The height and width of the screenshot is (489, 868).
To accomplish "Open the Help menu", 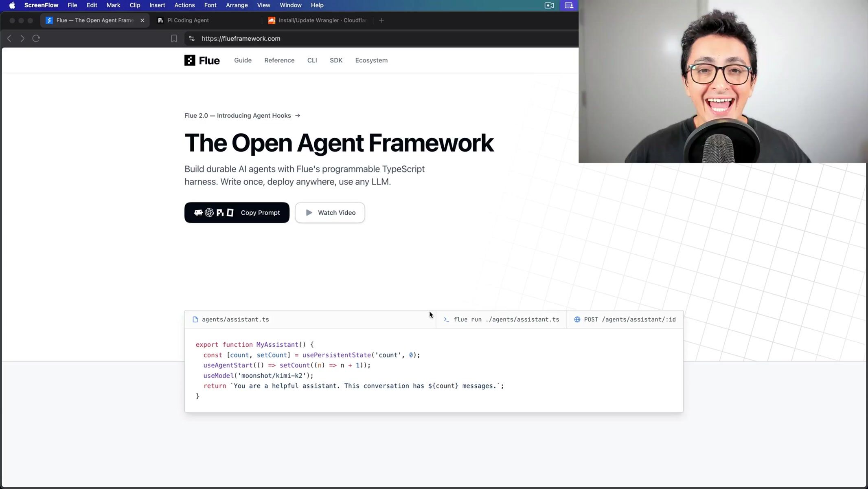I will pyautogui.click(x=317, y=5).
